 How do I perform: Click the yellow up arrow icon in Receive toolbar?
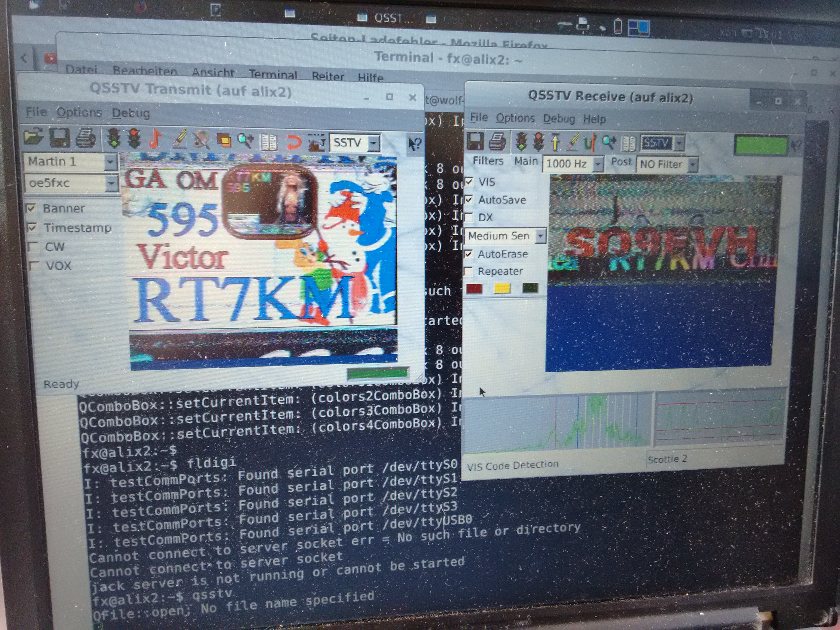click(556, 142)
